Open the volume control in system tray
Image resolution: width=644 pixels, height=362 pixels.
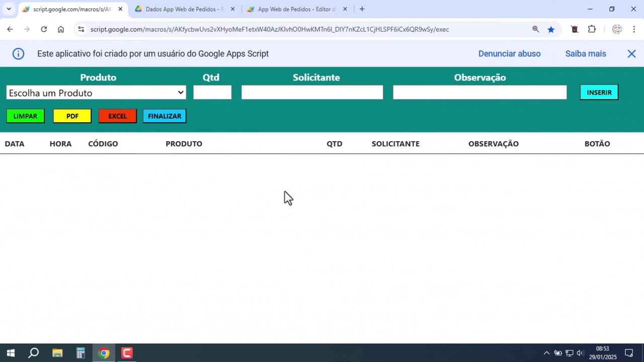tap(580, 353)
